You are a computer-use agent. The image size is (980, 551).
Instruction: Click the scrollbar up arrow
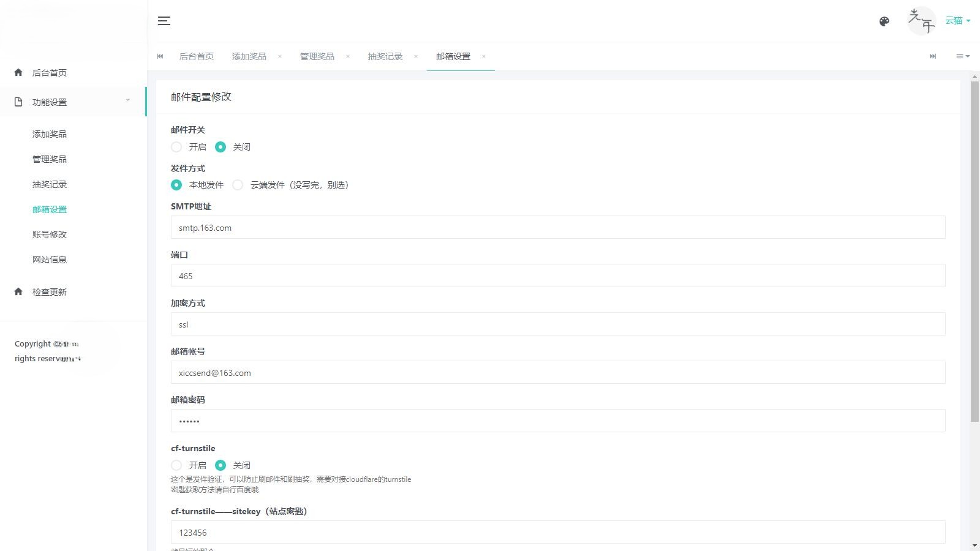tap(975, 76)
